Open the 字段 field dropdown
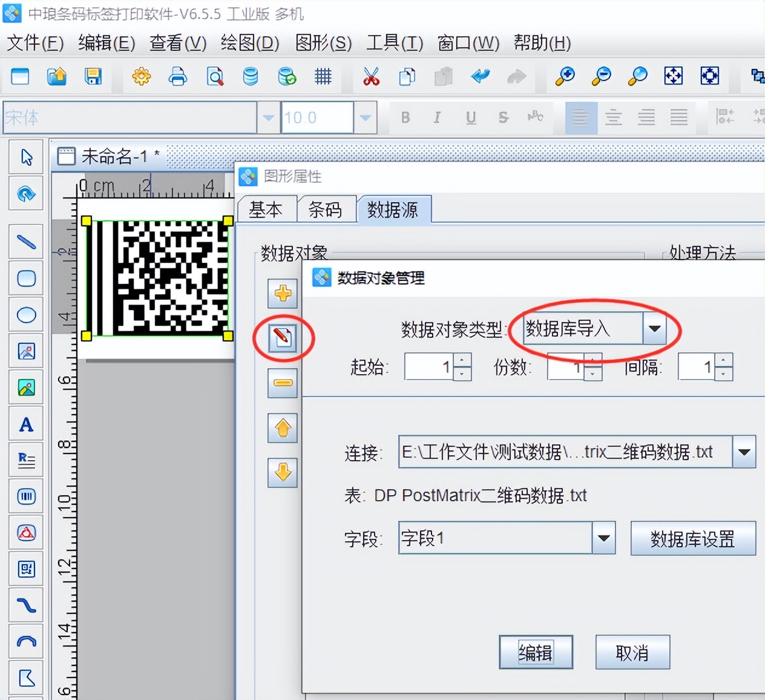Image resolution: width=765 pixels, height=700 pixels. pyautogui.click(x=603, y=538)
